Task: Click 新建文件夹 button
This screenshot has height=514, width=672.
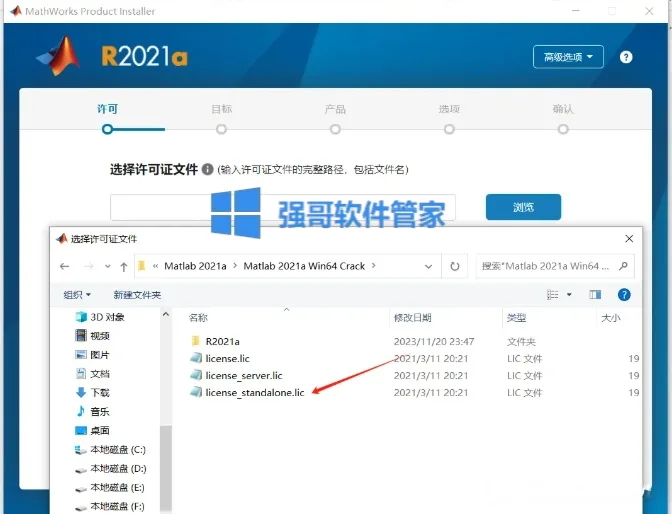Action: pos(137,295)
